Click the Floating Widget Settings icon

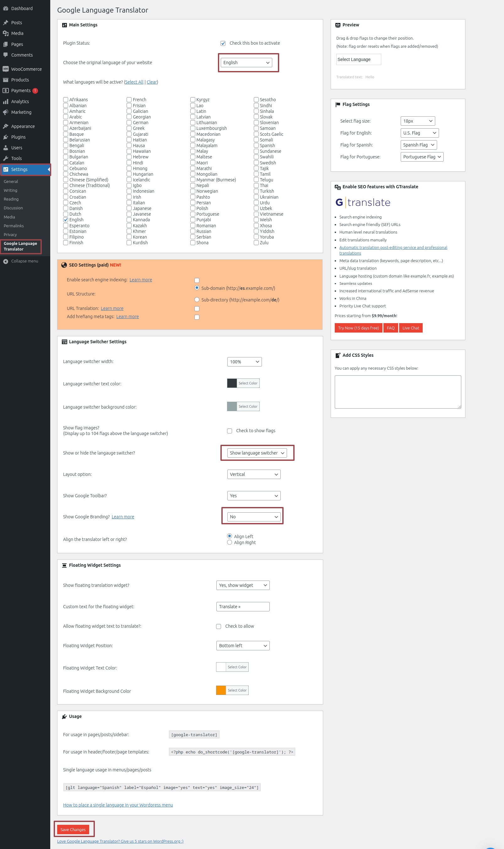coord(64,565)
